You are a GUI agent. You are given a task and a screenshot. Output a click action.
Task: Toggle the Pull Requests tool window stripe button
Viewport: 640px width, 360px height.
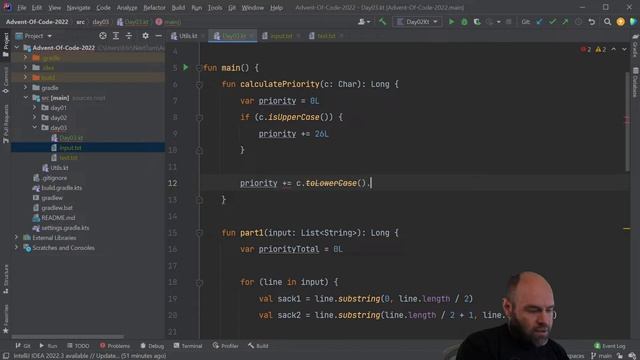tap(5, 123)
